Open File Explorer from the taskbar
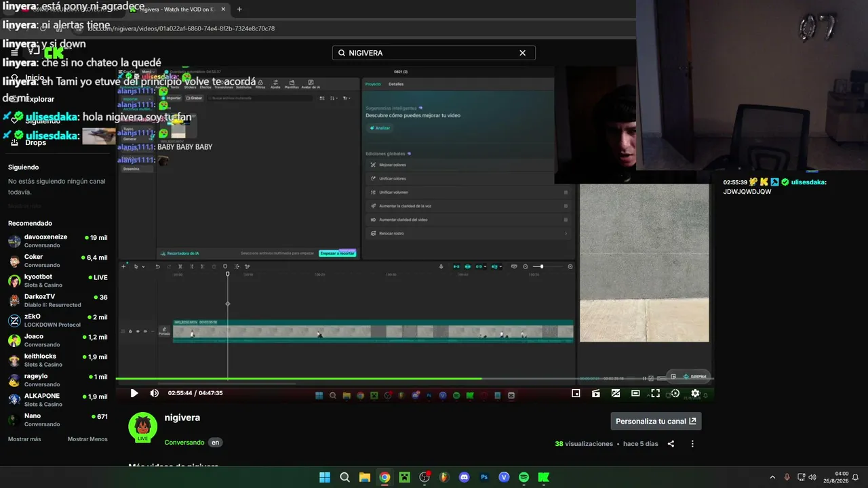The height and width of the screenshot is (488, 868). 365,477
